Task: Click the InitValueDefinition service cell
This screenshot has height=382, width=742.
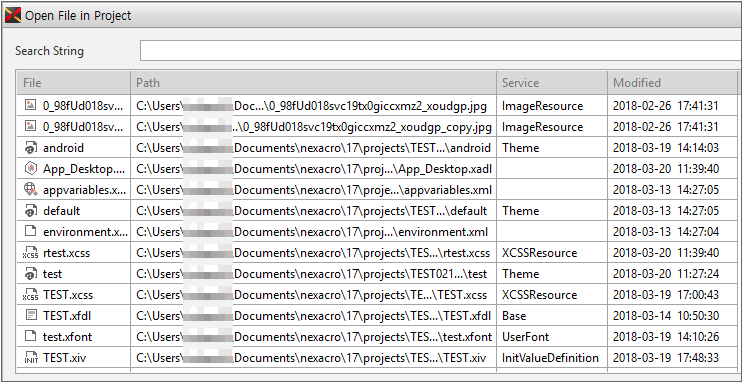Action: click(x=550, y=358)
